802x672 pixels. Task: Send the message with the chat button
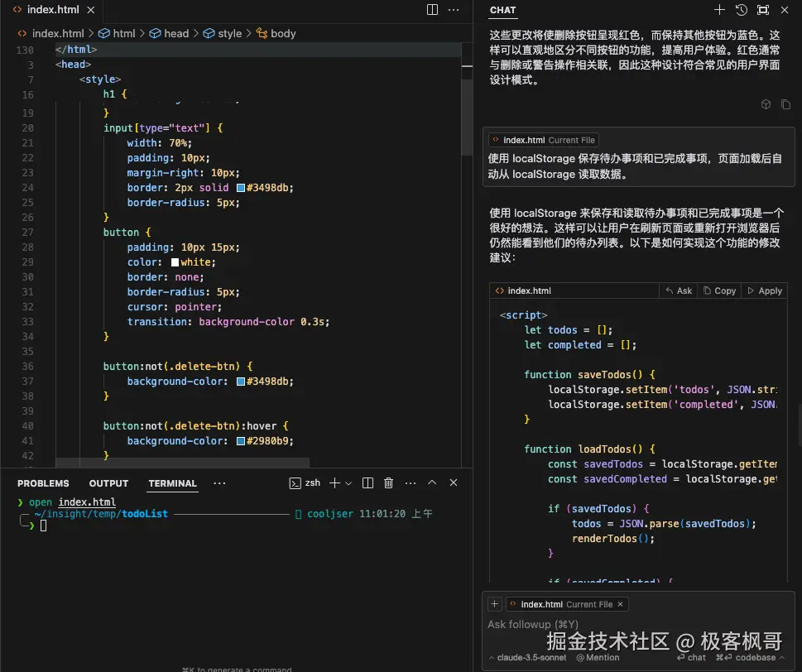click(x=691, y=658)
